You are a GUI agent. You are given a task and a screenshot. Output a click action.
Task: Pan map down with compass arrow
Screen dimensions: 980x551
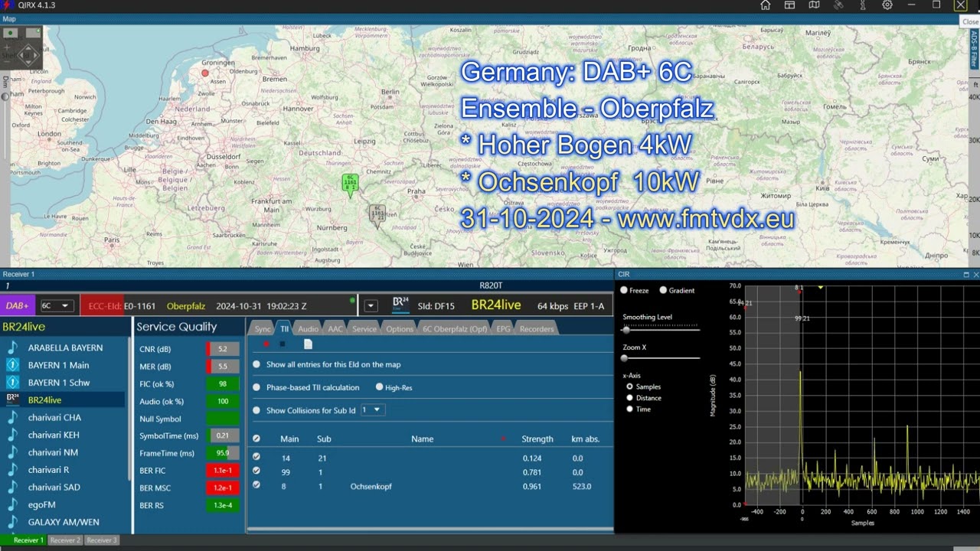click(28, 64)
